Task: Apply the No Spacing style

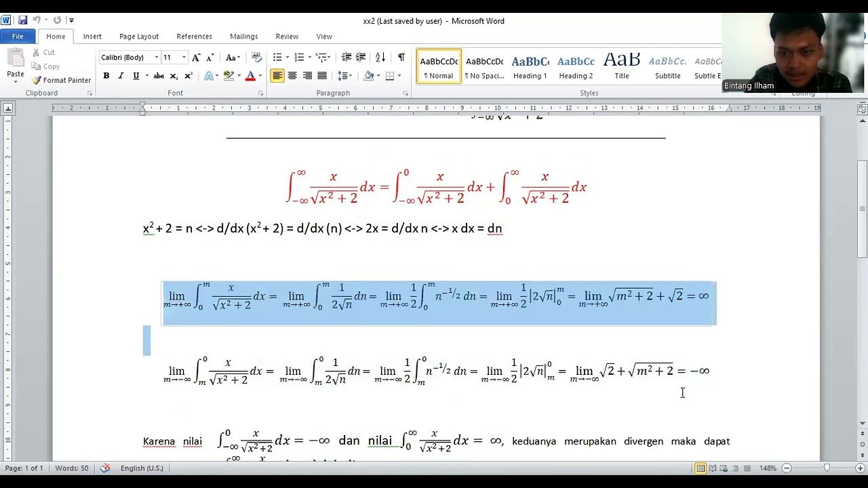Action: 484,66
